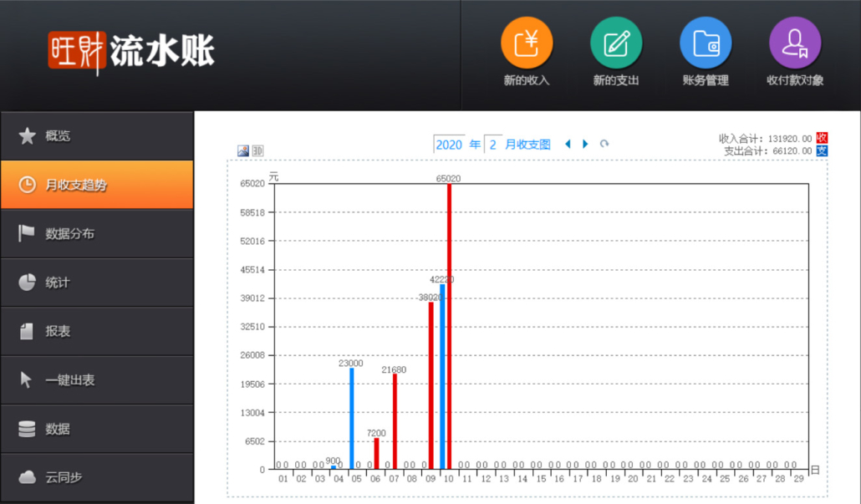This screenshot has width=861, height=504.
Task: Open 一键出表 sidebar item
Action: pyautogui.click(x=97, y=380)
